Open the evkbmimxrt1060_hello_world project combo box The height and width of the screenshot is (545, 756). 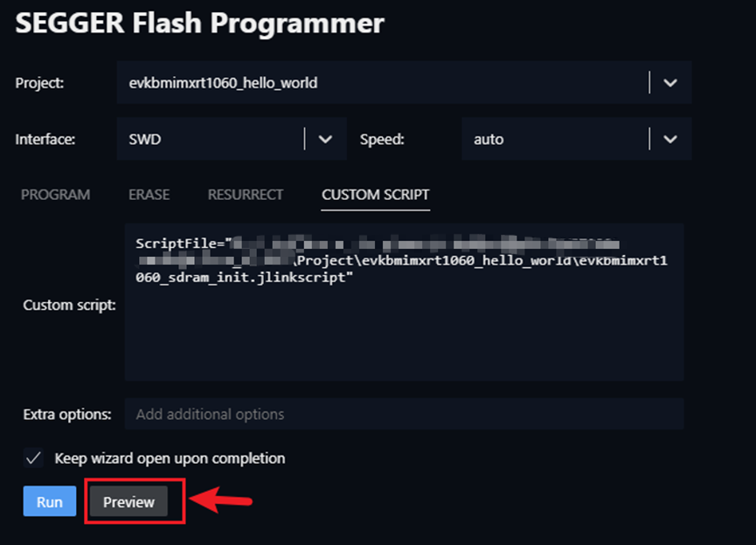[x=382, y=83]
